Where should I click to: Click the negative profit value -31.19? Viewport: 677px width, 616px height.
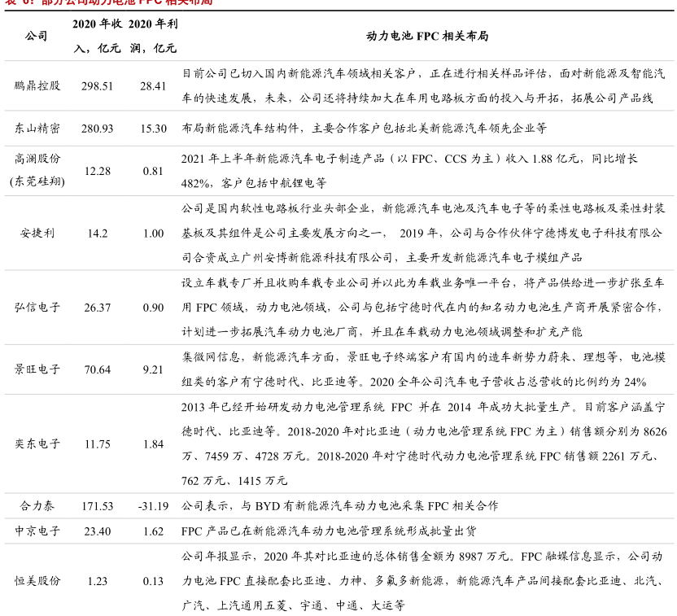click(153, 506)
